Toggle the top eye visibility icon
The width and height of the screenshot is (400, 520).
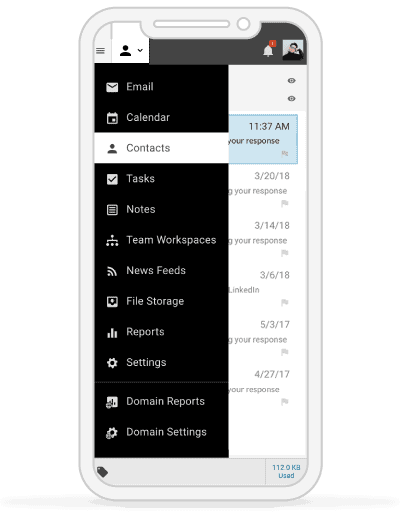(x=291, y=81)
